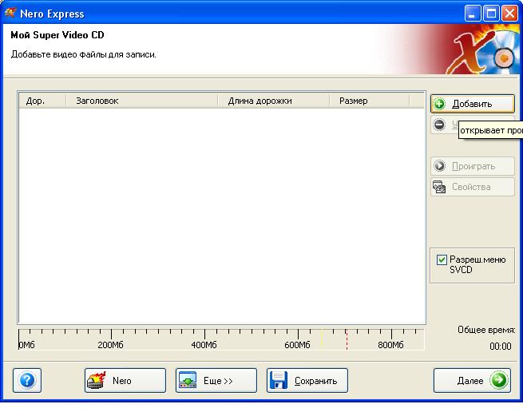Screen dimensions: 523x420
Task: Sort by the Размер column header
Action: (x=369, y=101)
